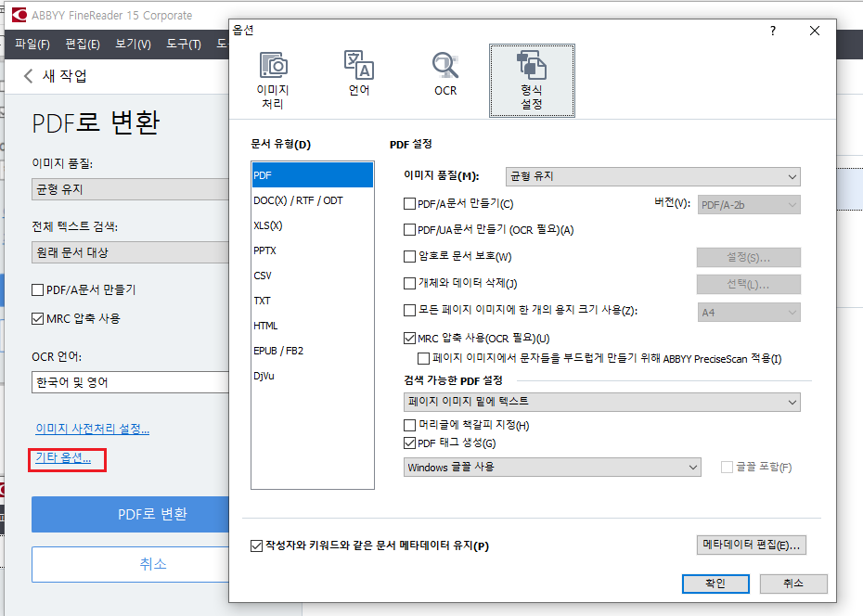Select PPTX document type
The image size is (863, 616).
click(x=312, y=250)
